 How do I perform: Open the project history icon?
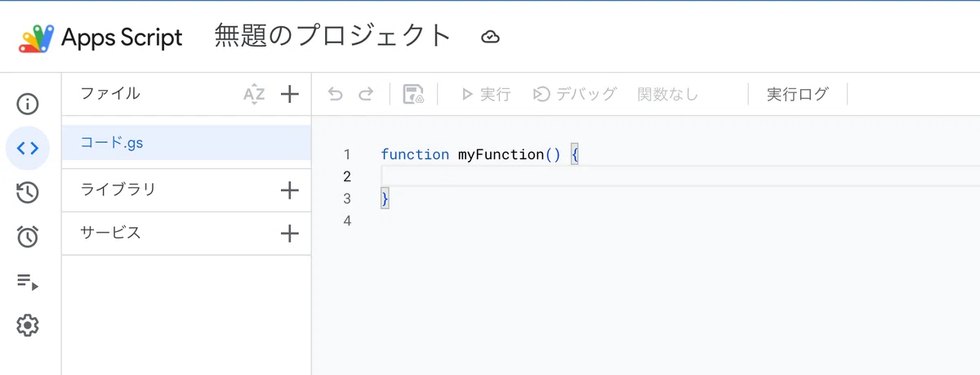[x=28, y=193]
